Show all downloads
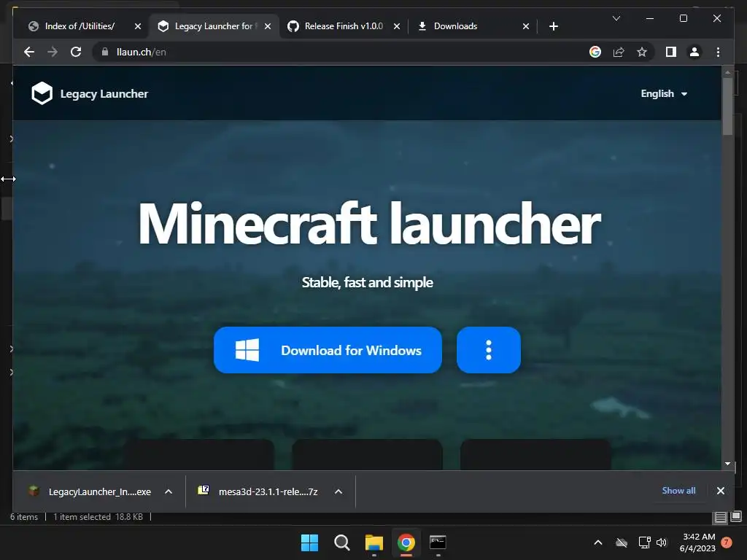This screenshot has height=560, width=747. coord(678,491)
